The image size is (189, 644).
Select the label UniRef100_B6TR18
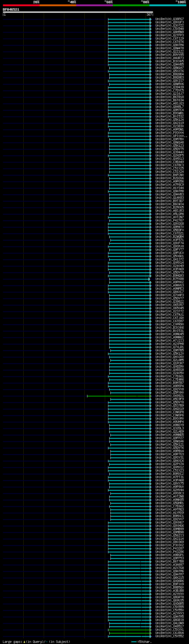[170, 97]
